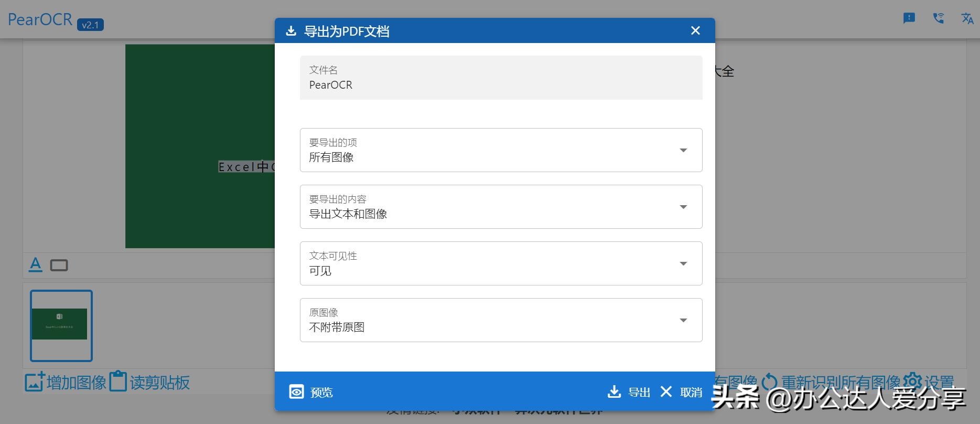The width and height of the screenshot is (980, 424).
Task: Select the text underline A tool
Action: 35,264
